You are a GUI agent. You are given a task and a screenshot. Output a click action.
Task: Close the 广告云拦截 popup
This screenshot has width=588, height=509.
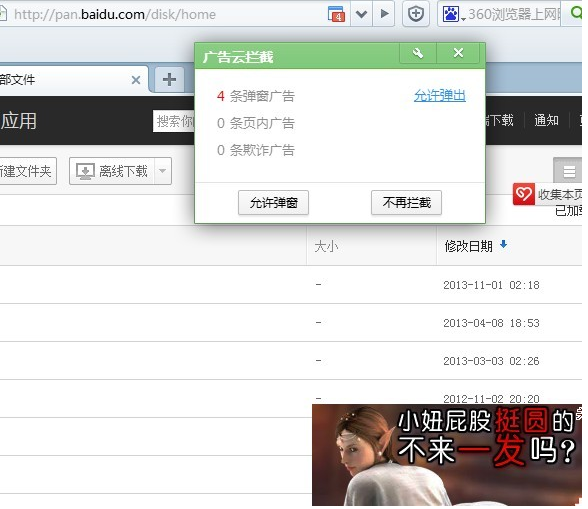459,53
